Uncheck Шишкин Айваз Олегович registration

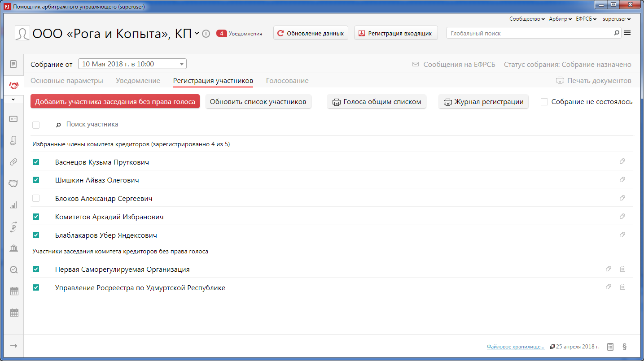click(x=36, y=180)
